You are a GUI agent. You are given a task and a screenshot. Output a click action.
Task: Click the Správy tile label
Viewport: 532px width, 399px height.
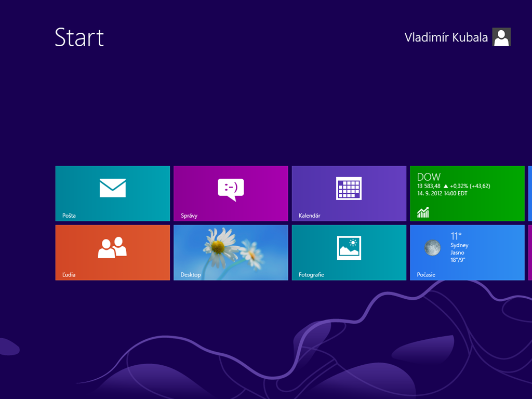189,216
